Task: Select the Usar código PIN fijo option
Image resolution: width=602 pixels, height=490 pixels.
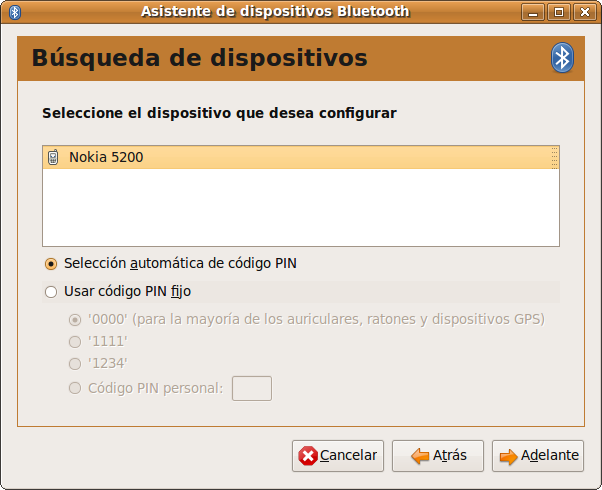Action: pos(52,292)
